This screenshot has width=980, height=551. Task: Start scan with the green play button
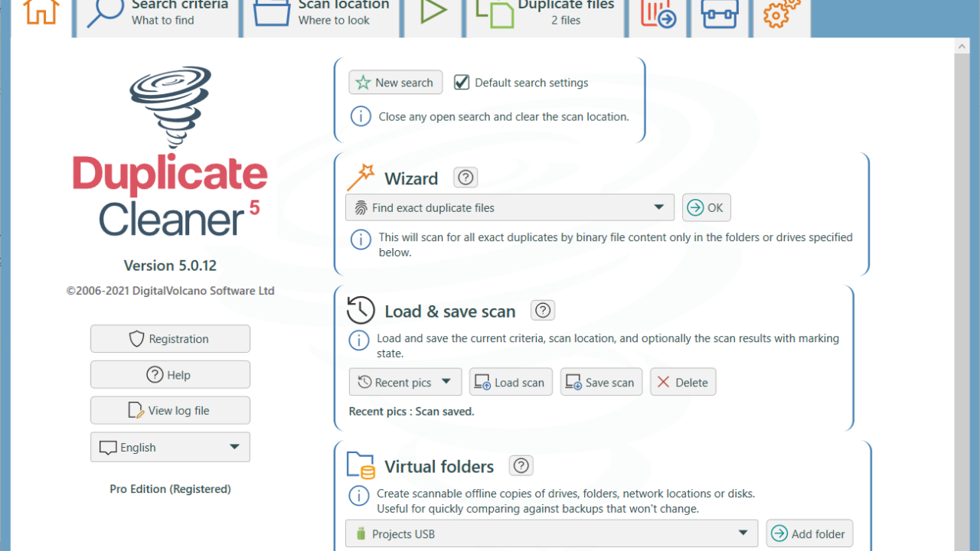pyautogui.click(x=434, y=12)
